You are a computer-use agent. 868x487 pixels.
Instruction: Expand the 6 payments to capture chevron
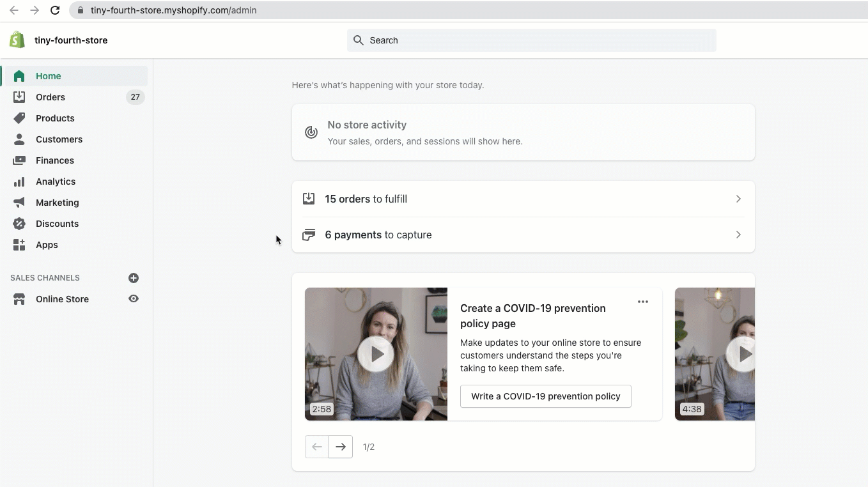point(738,235)
